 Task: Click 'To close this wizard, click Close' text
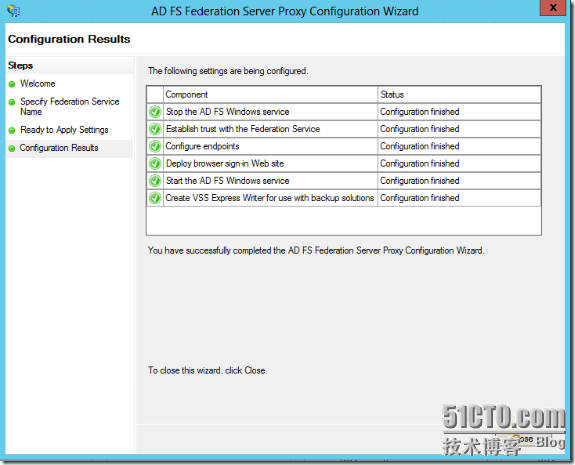[x=208, y=370]
